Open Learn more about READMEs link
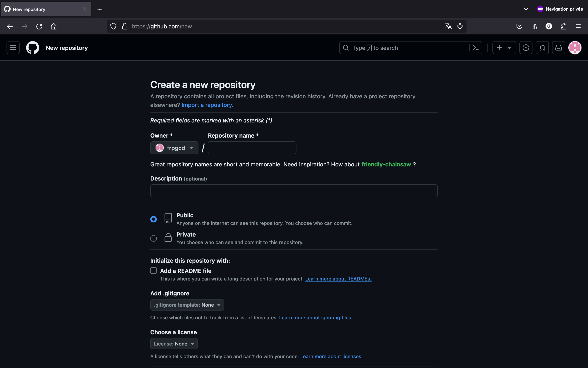 coord(338,279)
